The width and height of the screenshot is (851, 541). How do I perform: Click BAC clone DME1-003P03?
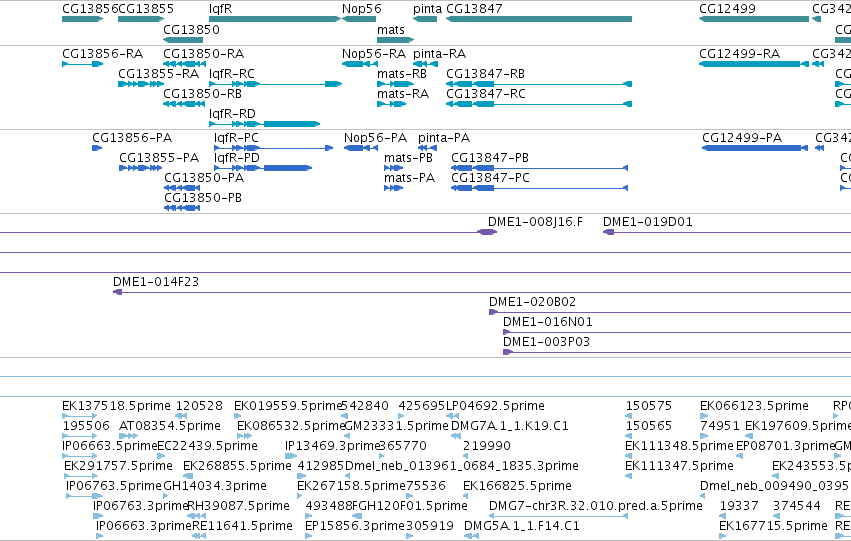[677, 353]
